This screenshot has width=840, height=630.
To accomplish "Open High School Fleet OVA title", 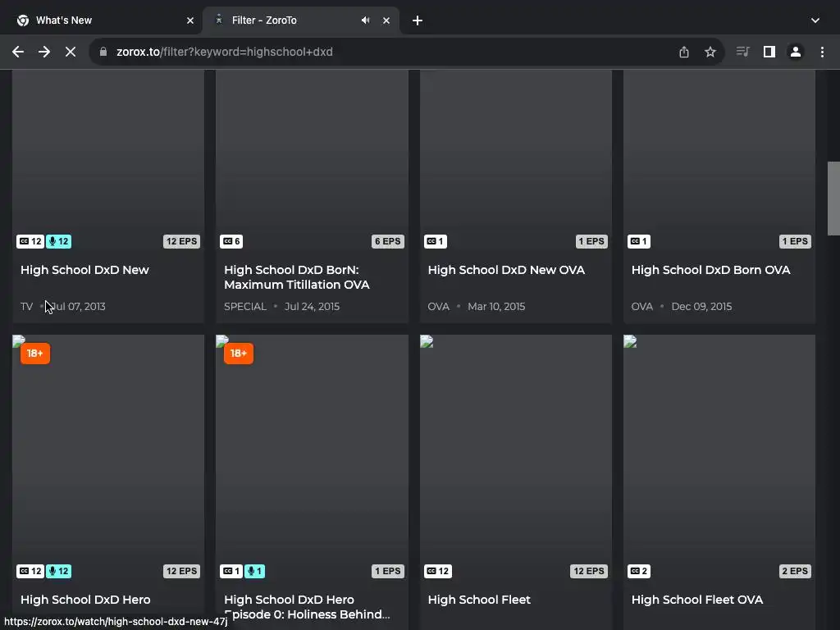I will click(x=697, y=600).
